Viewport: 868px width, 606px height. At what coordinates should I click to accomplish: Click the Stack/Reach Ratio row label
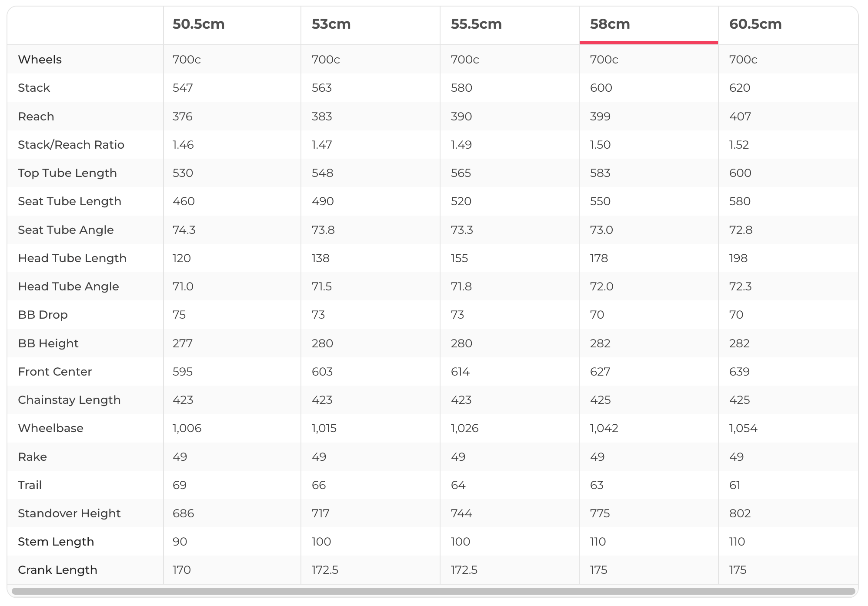pos(71,145)
